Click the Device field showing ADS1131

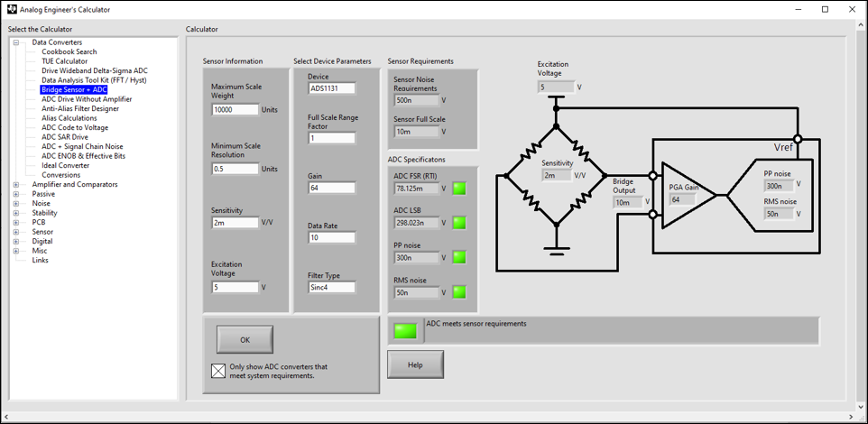[331, 88]
